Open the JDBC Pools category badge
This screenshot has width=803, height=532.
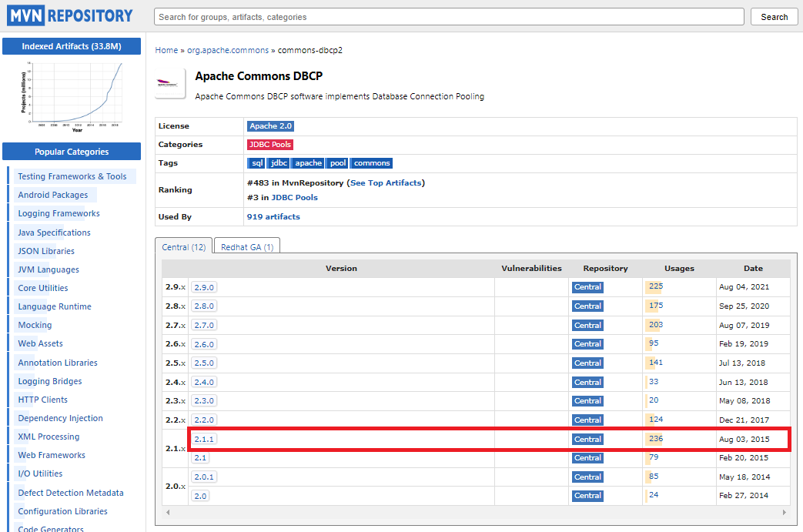[x=270, y=145]
